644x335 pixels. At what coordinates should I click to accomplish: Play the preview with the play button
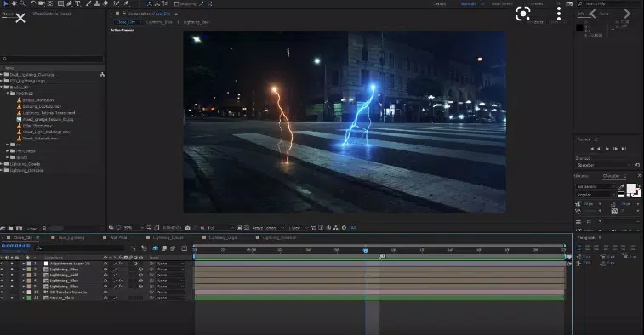click(x=607, y=149)
